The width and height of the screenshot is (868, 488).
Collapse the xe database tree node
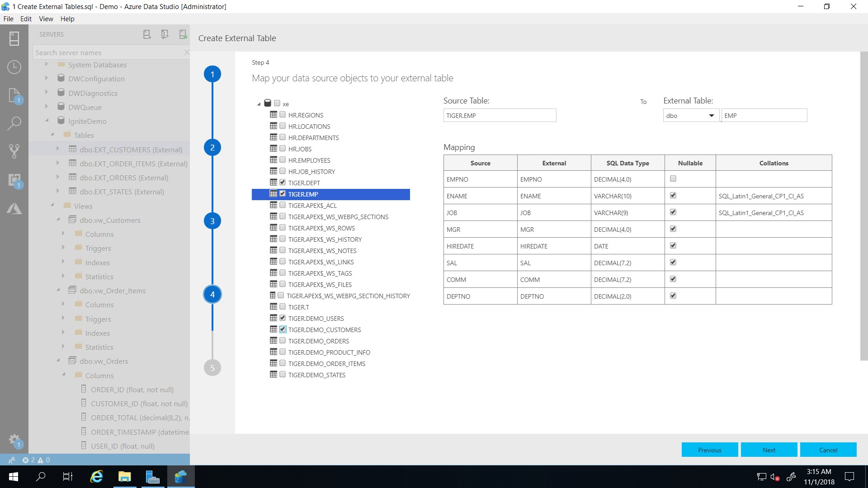(x=259, y=104)
